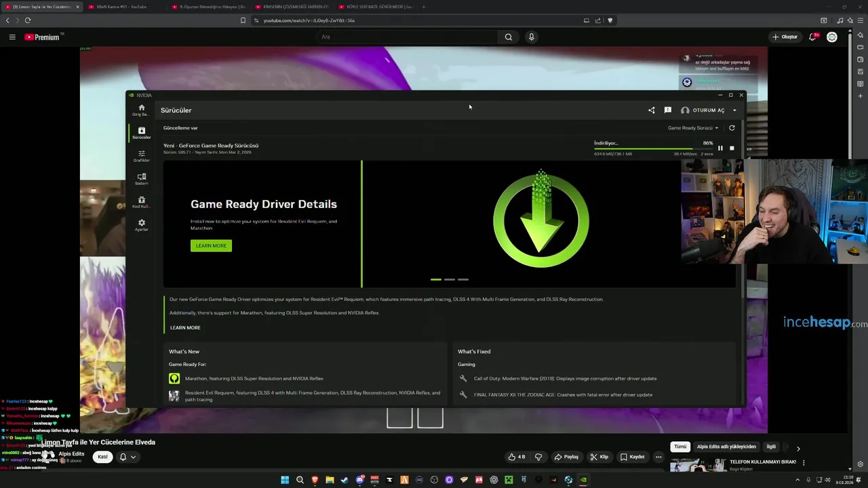Show more chips with the right arrow
868x488 pixels.
click(x=798, y=448)
